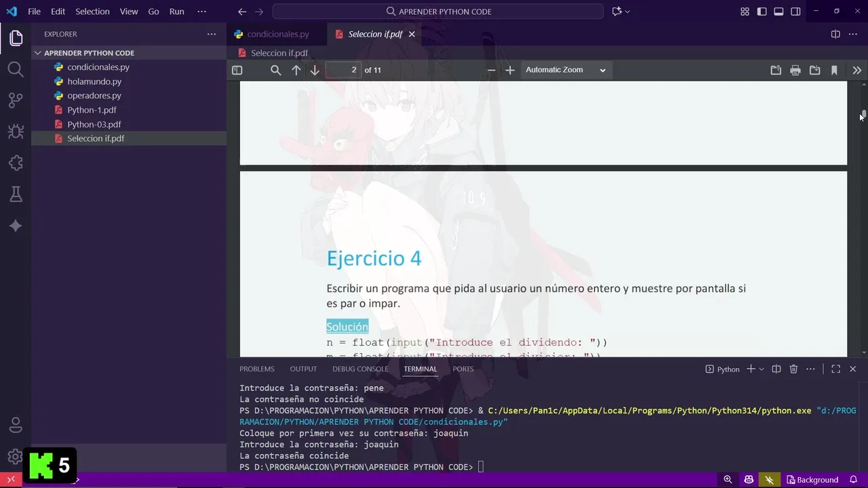
Task: Open the terminal launch profile dropdown
Action: (762, 369)
